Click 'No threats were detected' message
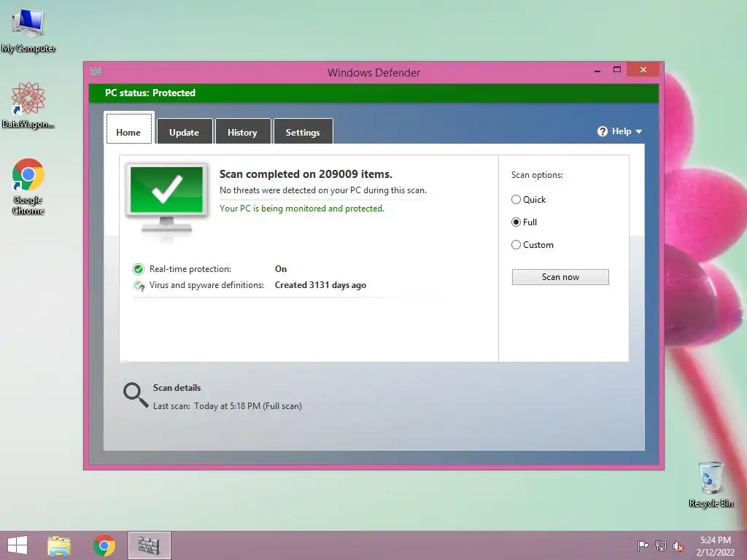The width and height of the screenshot is (747, 560). pyautogui.click(x=323, y=190)
